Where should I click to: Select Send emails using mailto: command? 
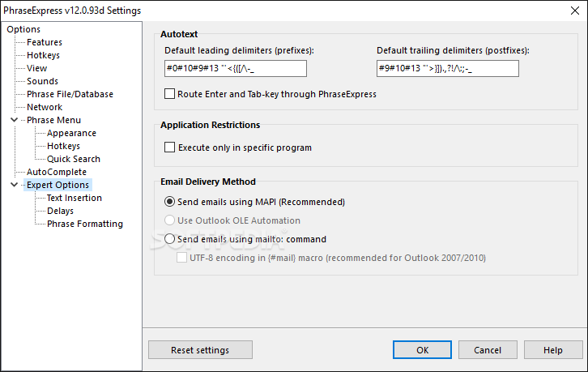[x=169, y=239]
